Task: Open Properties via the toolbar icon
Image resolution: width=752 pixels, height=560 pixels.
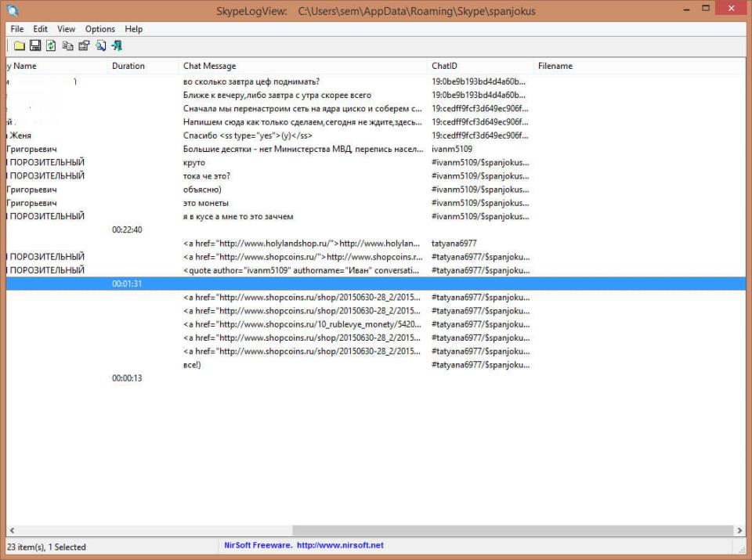Action: (x=83, y=45)
